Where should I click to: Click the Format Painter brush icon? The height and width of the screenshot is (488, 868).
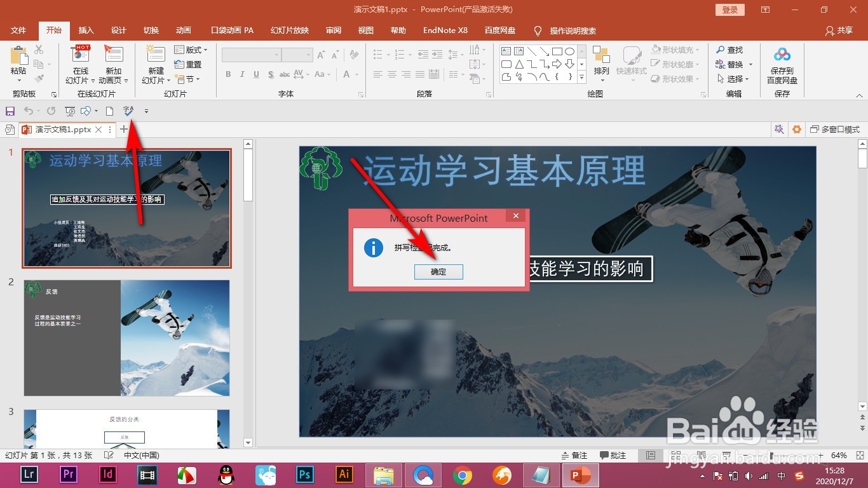pos(39,79)
